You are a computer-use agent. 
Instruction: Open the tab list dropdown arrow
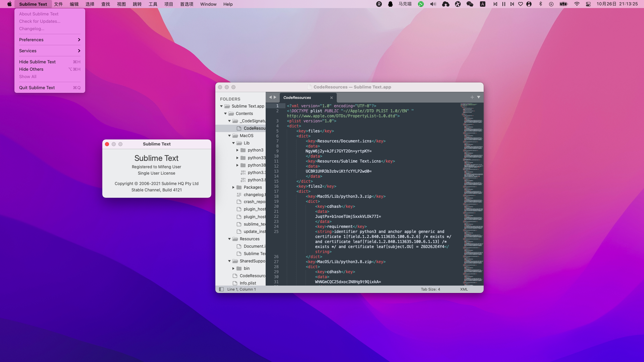point(479,97)
